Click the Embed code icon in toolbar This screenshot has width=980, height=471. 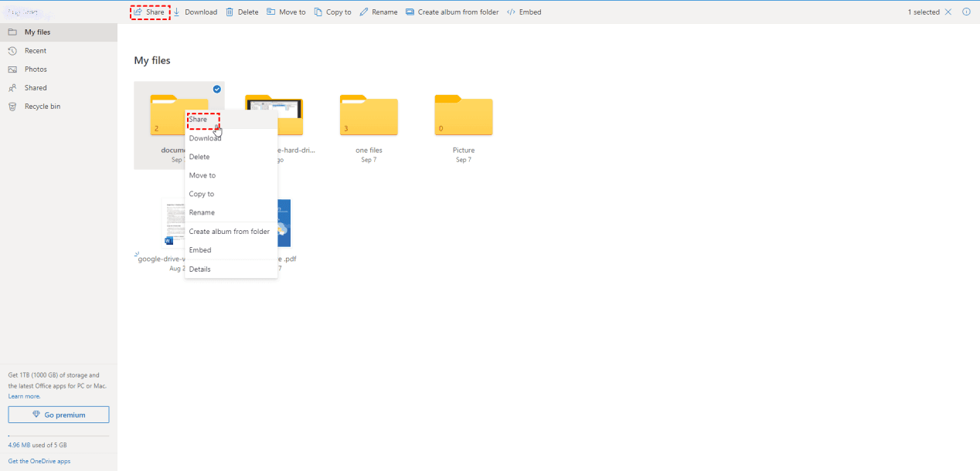[x=511, y=12]
